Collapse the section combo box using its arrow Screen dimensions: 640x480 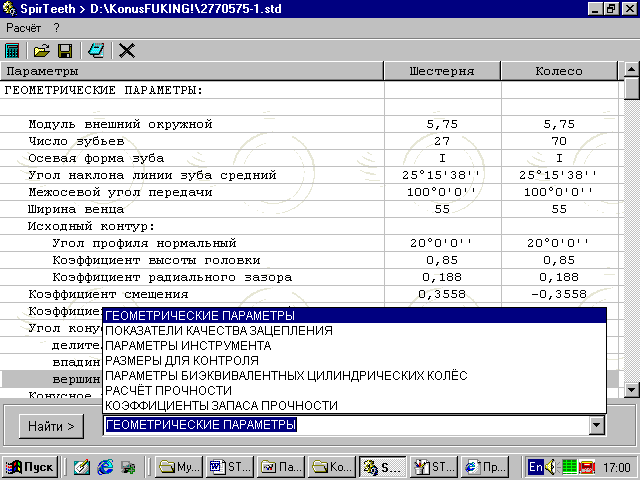(597, 426)
